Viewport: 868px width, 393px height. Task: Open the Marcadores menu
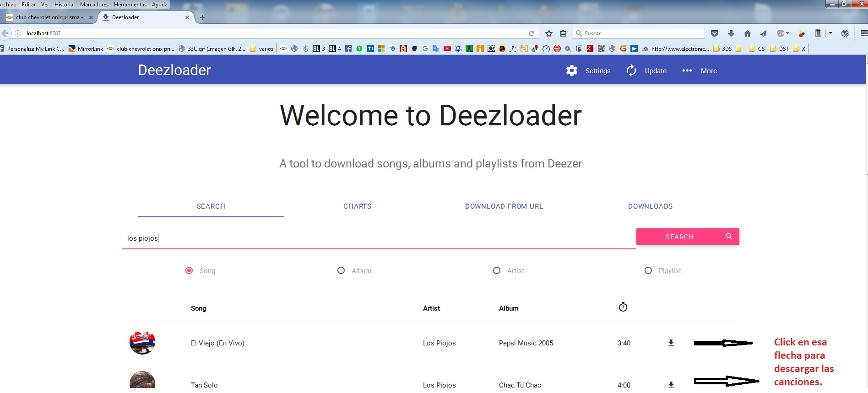coord(94,5)
